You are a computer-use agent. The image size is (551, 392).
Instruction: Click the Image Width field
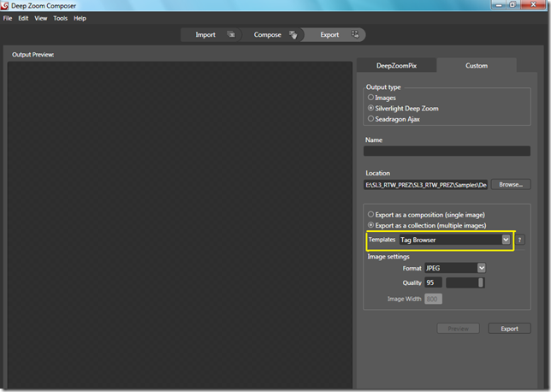click(433, 299)
